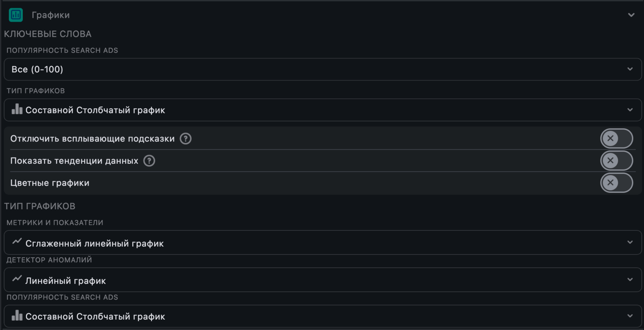Image resolution: width=644 pixels, height=330 pixels.
Task: Open the Метрики и показатели chart type dropdown
Action: pos(322,242)
